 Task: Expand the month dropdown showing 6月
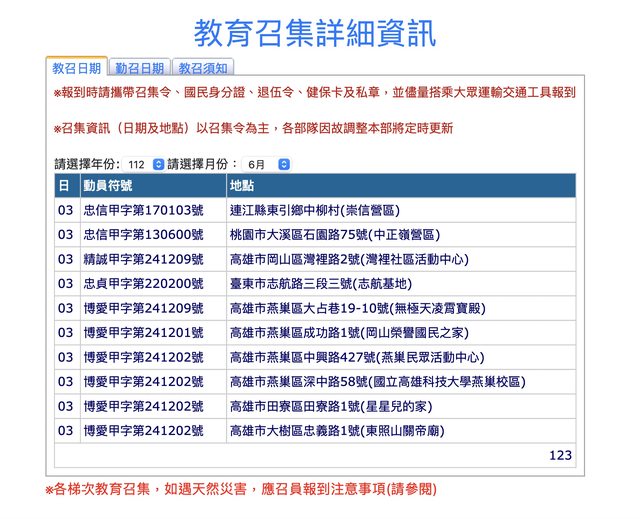267,163
